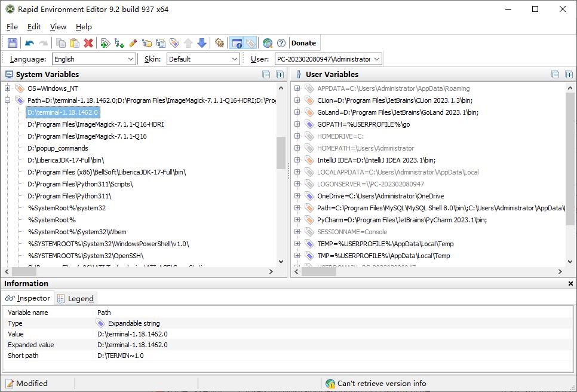
Task: Select the D:\popup_commands path entry
Action: (x=58, y=148)
